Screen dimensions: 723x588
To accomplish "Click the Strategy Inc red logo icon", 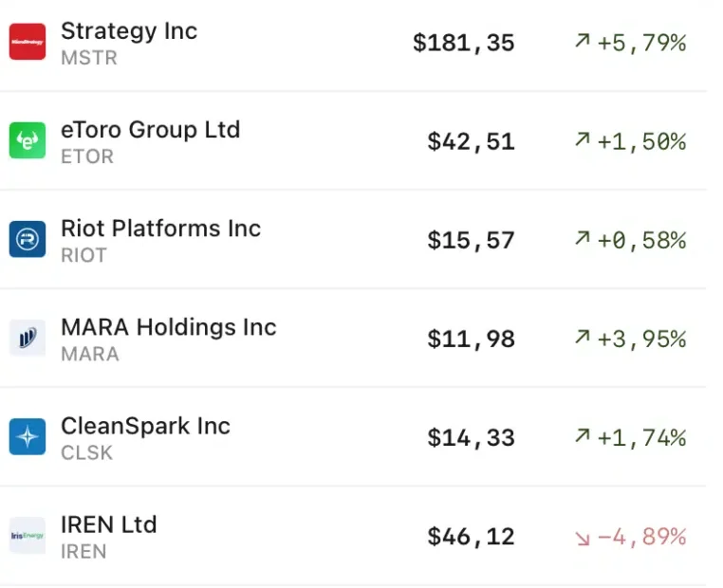I will point(28,43).
